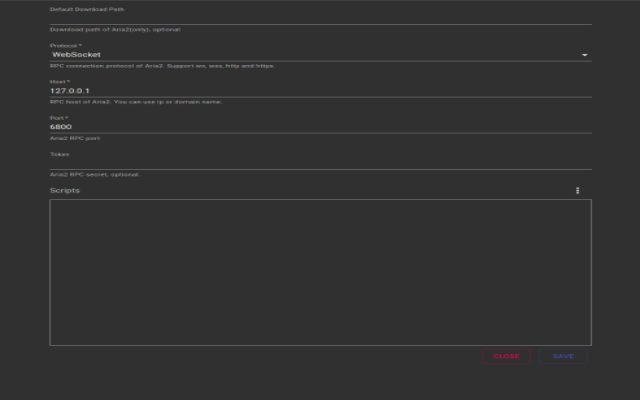The image size is (640, 400).
Task: Open the WebSocket protocol selector
Action: pos(320,55)
